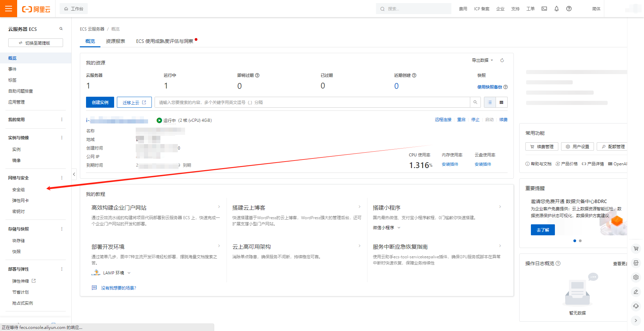The height and width of the screenshot is (331, 644).
Task: Open the hamburger menu beside Aliyun logo
Action: coord(8,9)
